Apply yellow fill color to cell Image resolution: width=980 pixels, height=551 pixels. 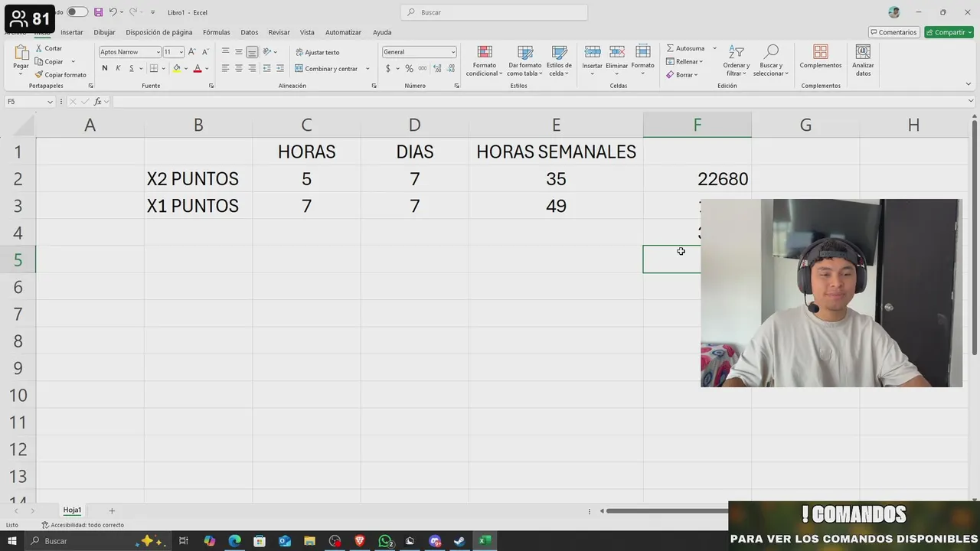tap(176, 68)
